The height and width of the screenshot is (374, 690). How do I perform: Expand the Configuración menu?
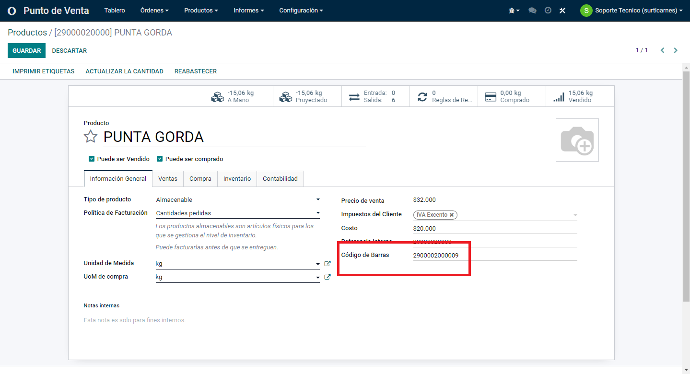pyautogui.click(x=301, y=11)
